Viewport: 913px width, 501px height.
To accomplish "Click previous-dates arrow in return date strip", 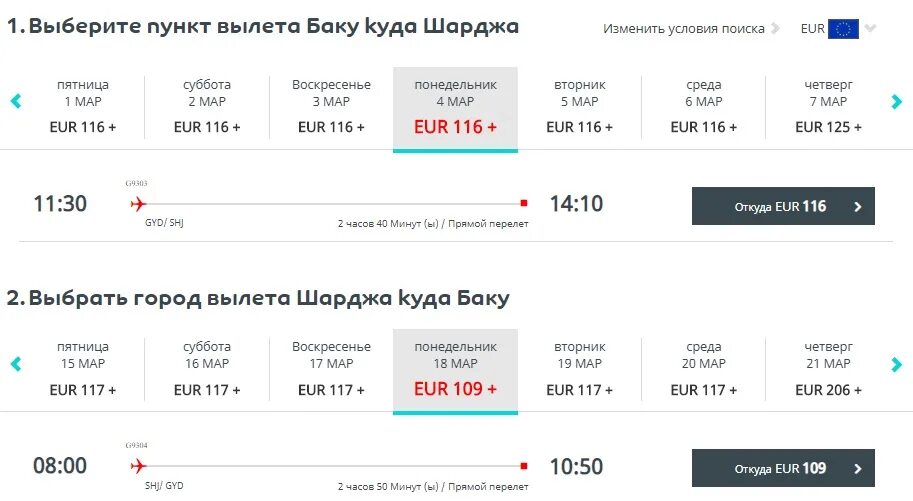I will (16, 364).
